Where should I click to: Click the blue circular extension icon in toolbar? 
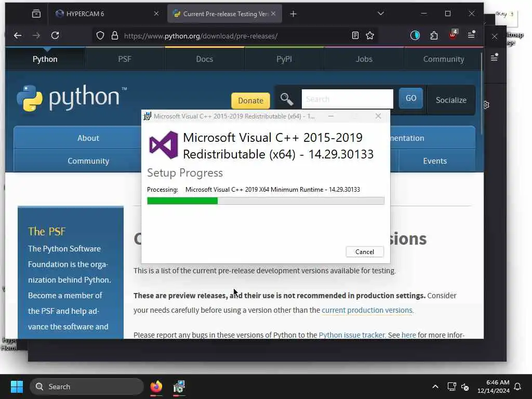[415, 35]
